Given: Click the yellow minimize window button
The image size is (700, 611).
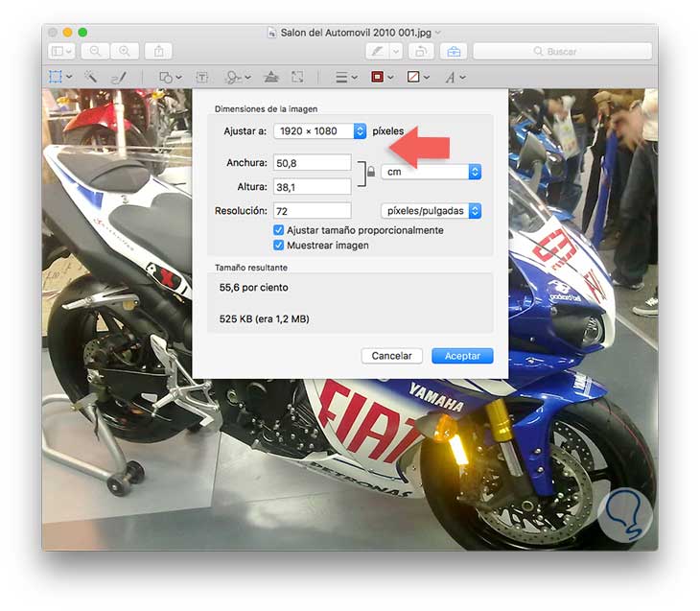Looking at the screenshot, I should point(67,33).
